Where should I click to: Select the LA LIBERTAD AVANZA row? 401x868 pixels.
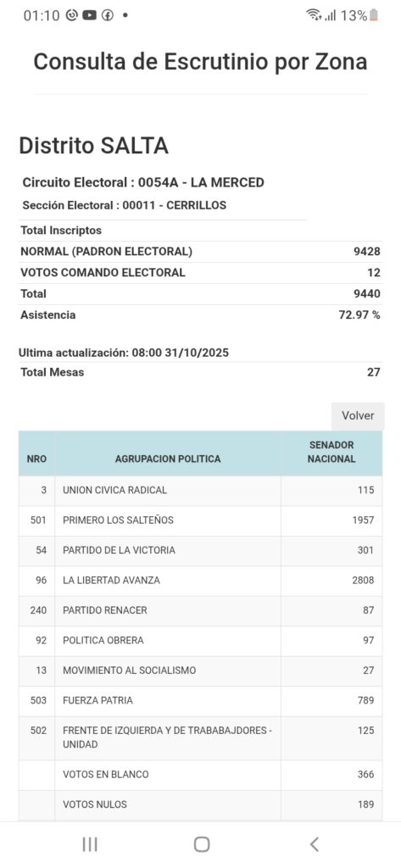click(200, 580)
